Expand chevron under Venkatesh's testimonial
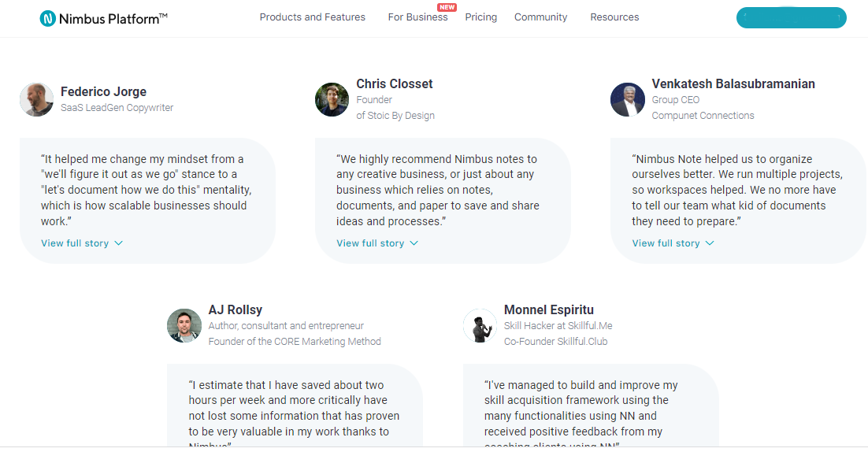The width and height of the screenshot is (868, 452). 710,243
